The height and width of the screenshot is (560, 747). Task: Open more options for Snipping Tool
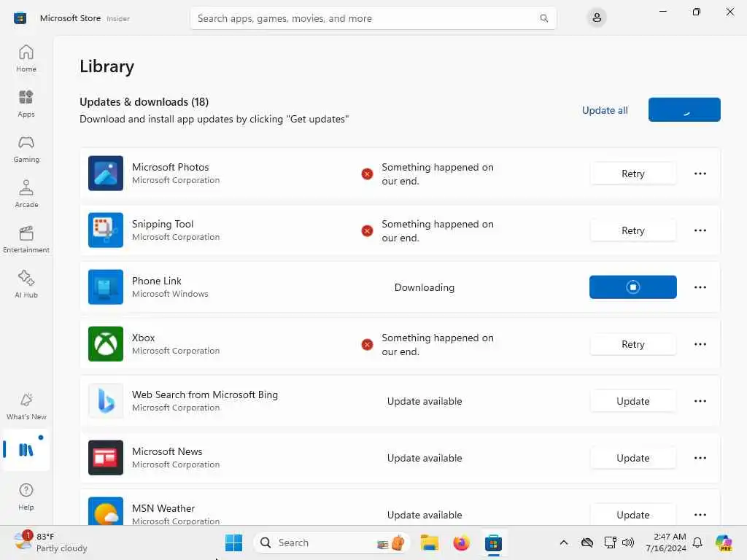pos(700,230)
